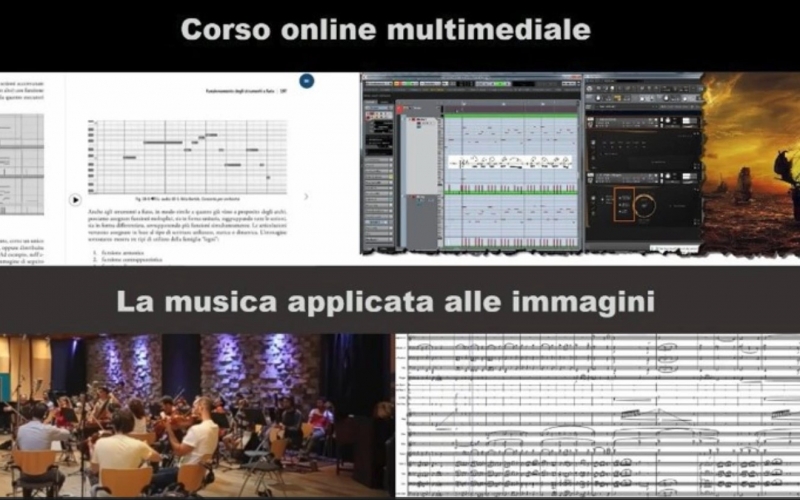Go to next page with the right chevron
Viewport: 800px width, 500px height.
click(x=306, y=197)
